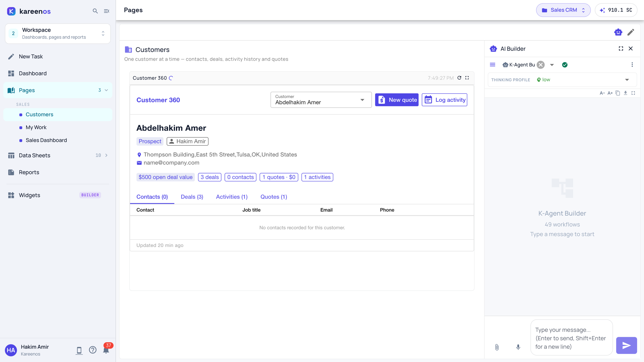
Task: Open the My Work page
Action: 58,127
